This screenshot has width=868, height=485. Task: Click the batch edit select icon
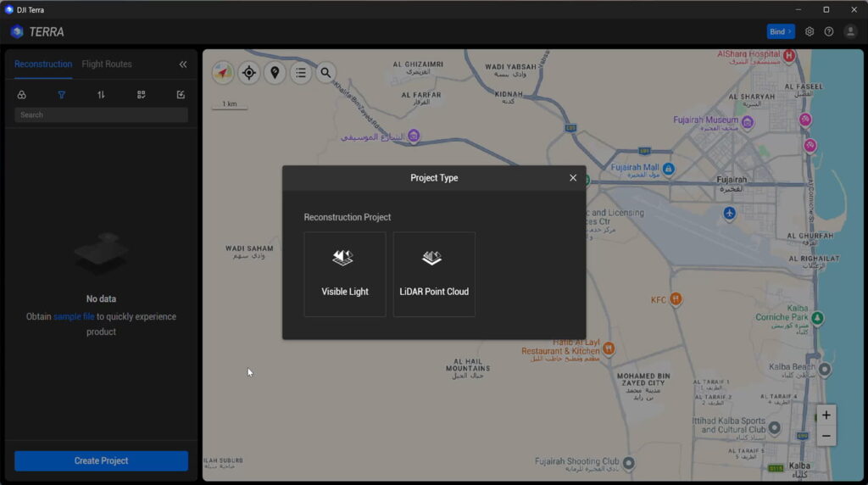(x=181, y=95)
